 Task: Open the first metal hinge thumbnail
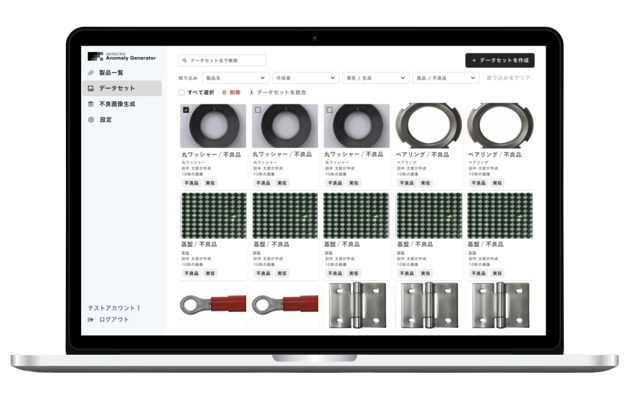tap(357, 305)
